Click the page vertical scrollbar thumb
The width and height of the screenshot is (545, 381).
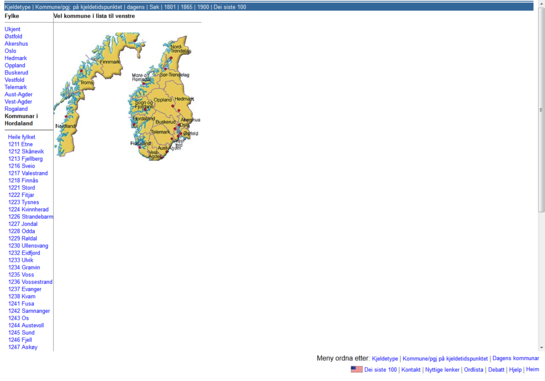click(x=542, y=110)
